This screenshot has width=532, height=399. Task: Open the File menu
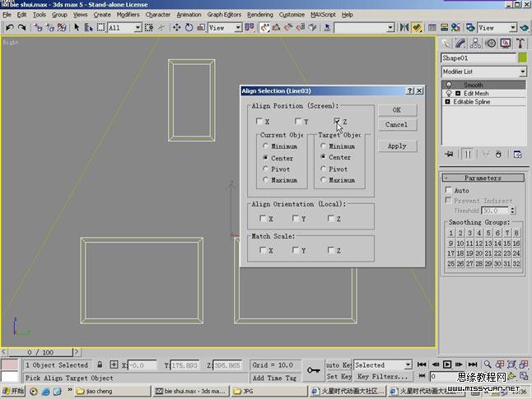(7, 15)
